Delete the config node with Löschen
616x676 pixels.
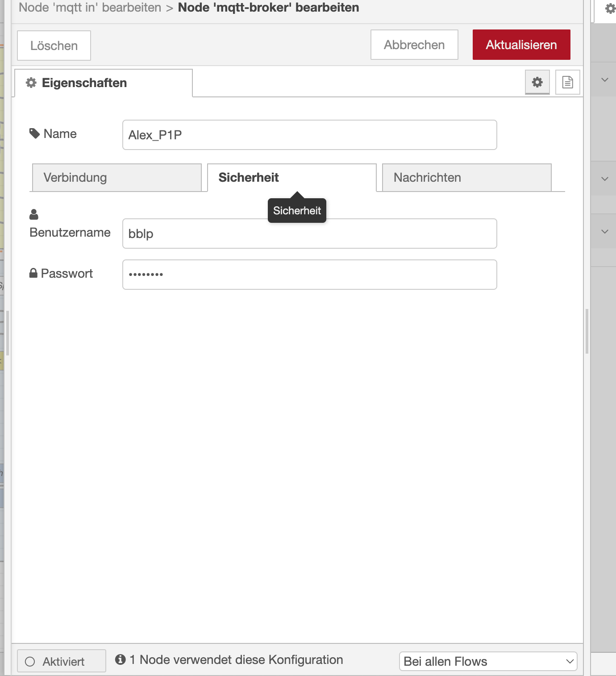(x=54, y=46)
